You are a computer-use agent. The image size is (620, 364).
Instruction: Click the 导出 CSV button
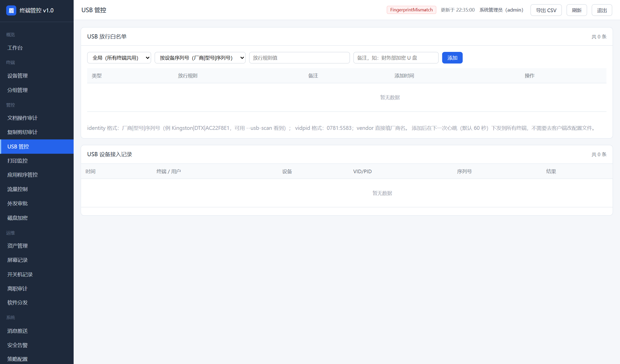546,10
